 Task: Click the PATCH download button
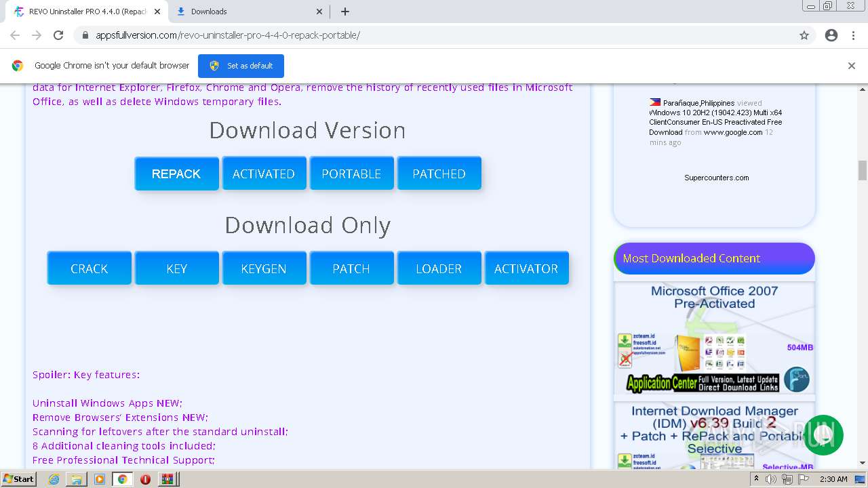[351, 268]
